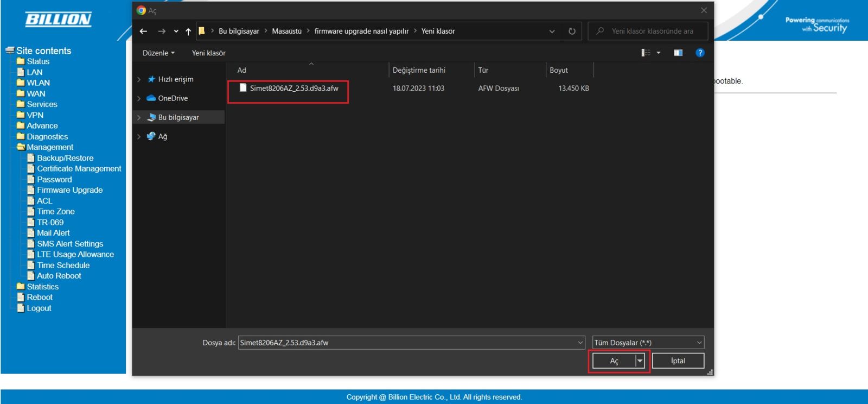
Task: Open the recent locations dropdown arrow
Action: [176, 31]
